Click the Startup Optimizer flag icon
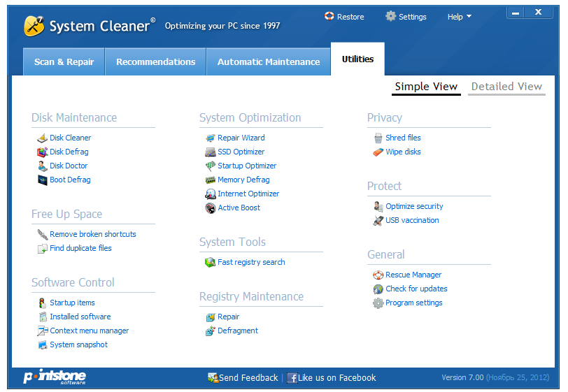Screen dimensions: 568x392 coord(211,166)
